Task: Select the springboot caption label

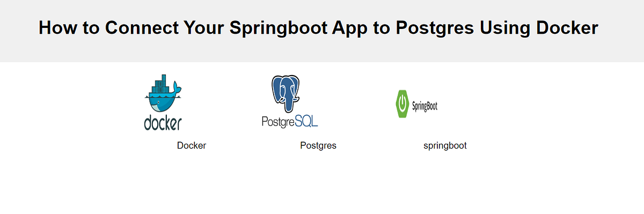Action: tap(445, 145)
